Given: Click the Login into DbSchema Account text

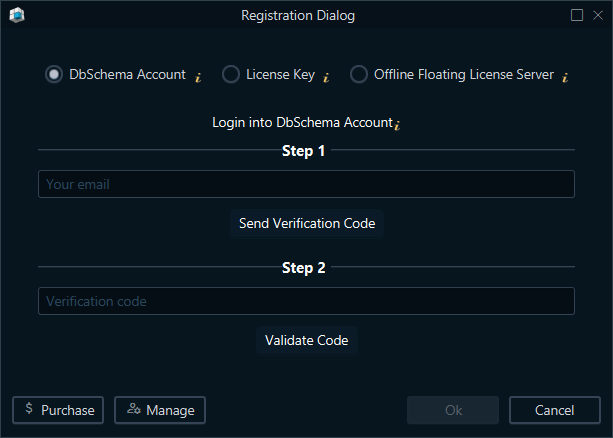Looking at the screenshot, I should pyautogui.click(x=302, y=122).
